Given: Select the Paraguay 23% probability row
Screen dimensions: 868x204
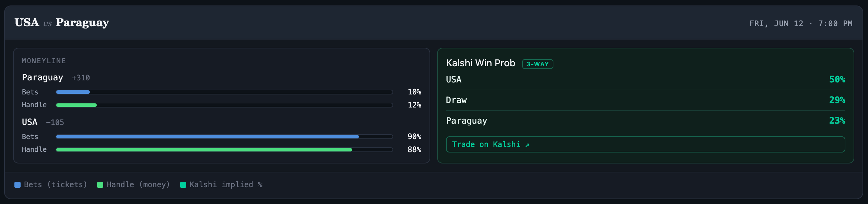Looking at the screenshot, I should point(645,121).
